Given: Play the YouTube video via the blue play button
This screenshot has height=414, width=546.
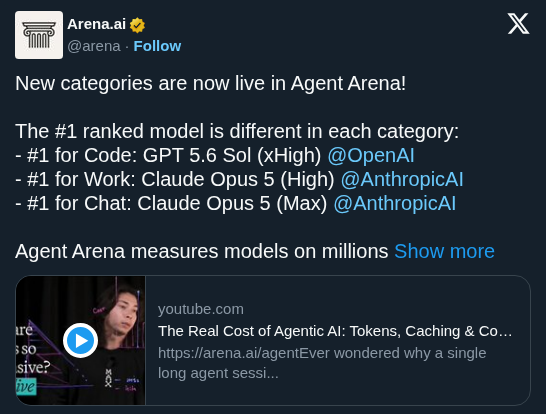Looking at the screenshot, I should 80,340.
